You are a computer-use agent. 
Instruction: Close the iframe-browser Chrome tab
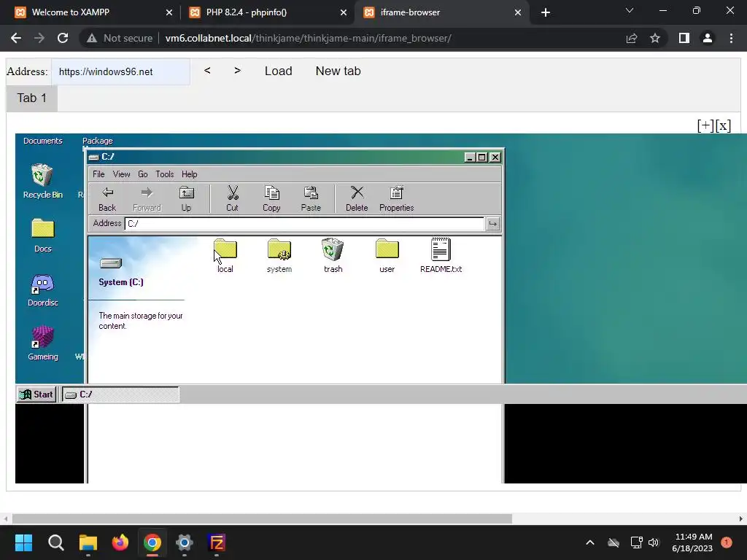pyautogui.click(x=518, y=12)
